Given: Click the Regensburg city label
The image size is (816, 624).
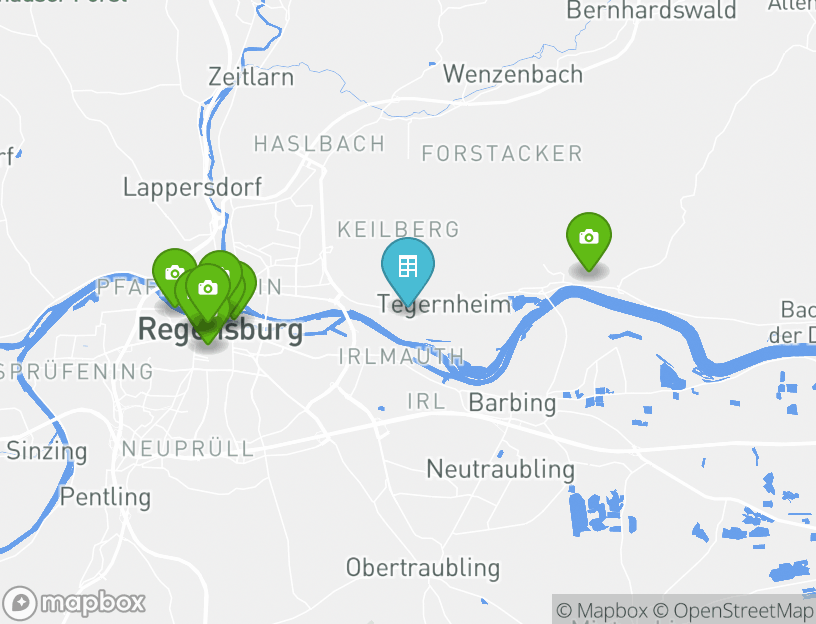Looking at the screenshot, I should click(221, 329).
